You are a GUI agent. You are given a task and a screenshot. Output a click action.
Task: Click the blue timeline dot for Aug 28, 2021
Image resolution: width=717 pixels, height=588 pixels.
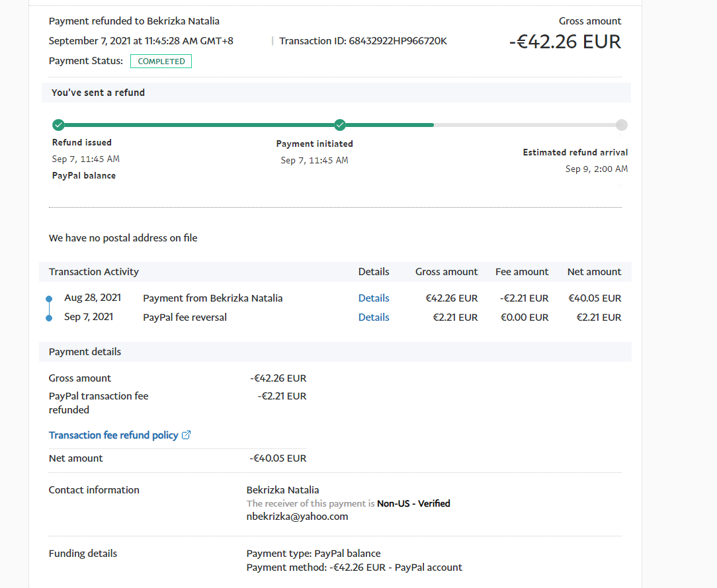coord(49,299)
